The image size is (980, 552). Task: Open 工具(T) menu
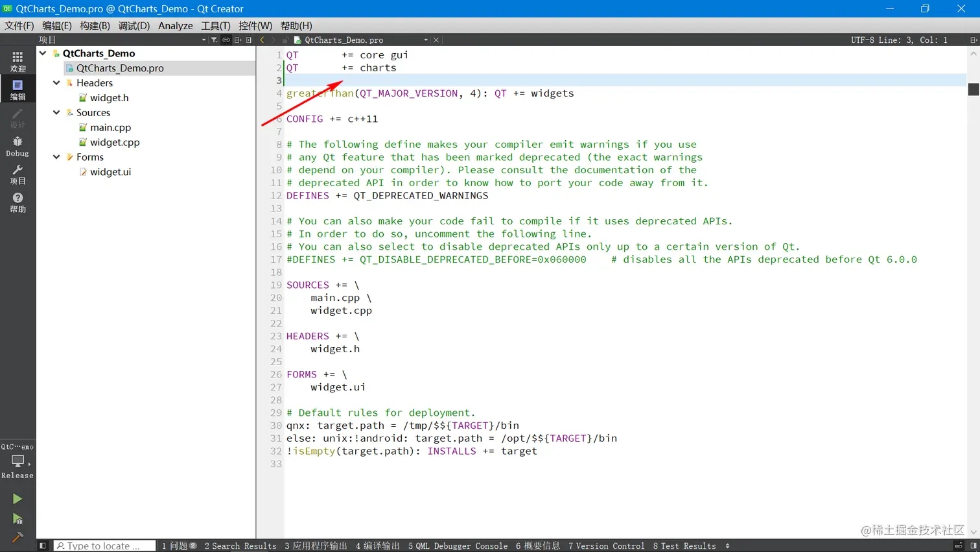[x=216, y=25]
